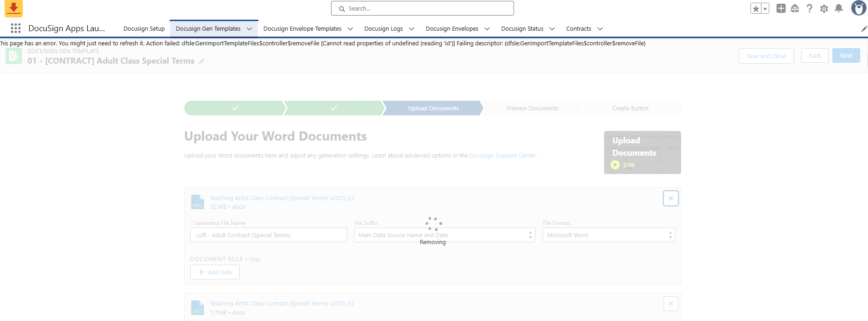Viewport: 868px width, 321px height.
Task: Open the Upload Documents video thumbnail
Action: tap(642, 152)
